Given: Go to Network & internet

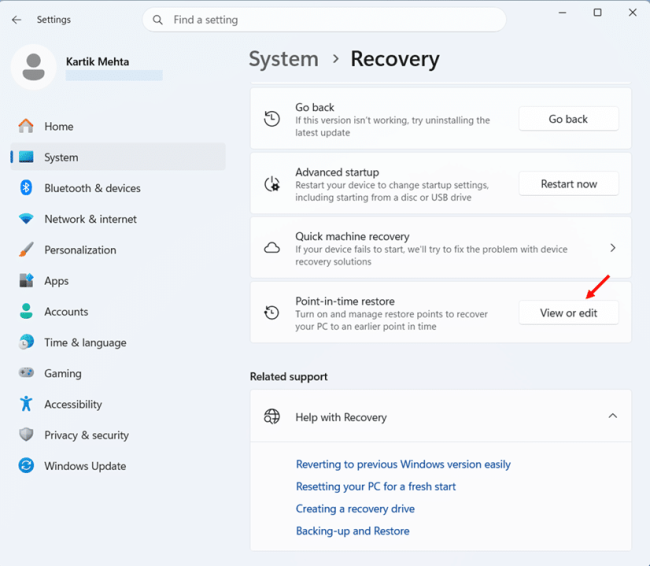Looking at the screenshot, I should [118, 219].
